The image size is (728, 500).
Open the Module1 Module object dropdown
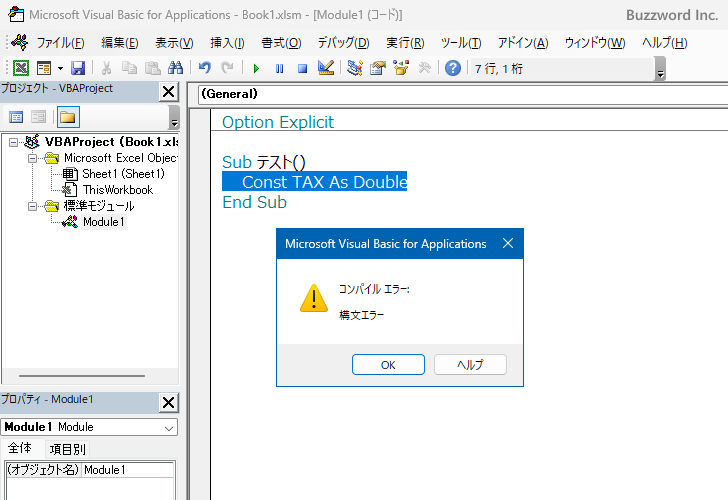point(169,428)
